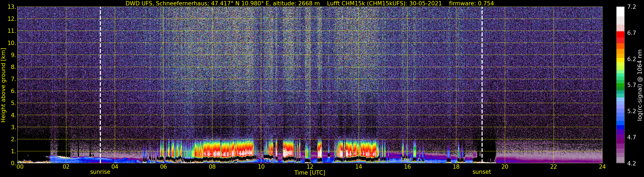Screen dimensions: 644x177
Task: Click the 'Height above ground [km]' axis label
Action: point(3,85)
